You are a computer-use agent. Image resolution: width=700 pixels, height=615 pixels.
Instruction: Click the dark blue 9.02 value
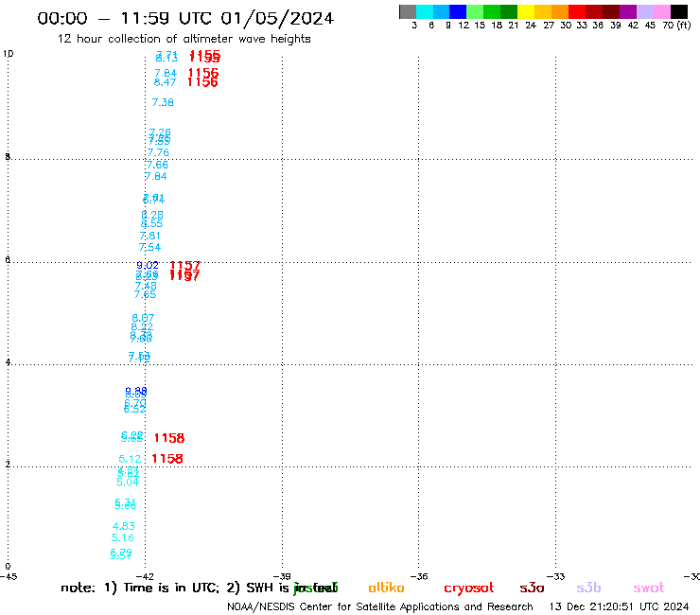point(148,265)
